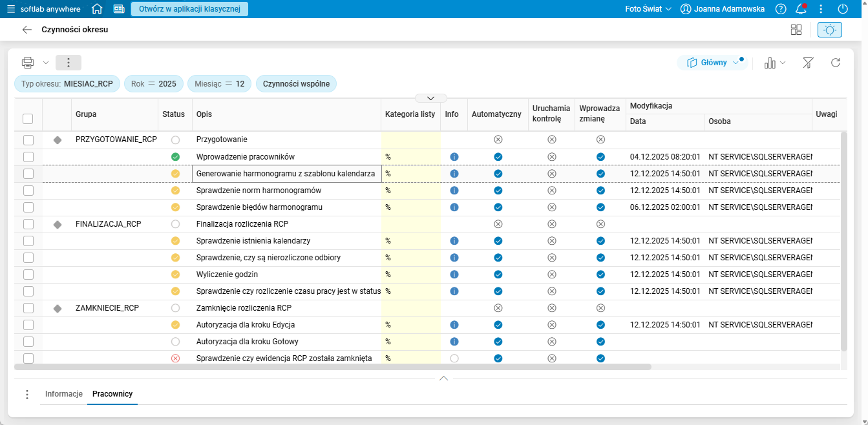Click the help question mark icon

(x=781, y=9)
